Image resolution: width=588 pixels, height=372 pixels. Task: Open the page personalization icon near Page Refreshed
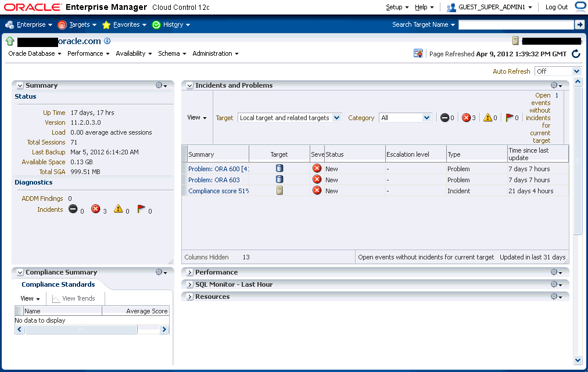pos(418,53)
